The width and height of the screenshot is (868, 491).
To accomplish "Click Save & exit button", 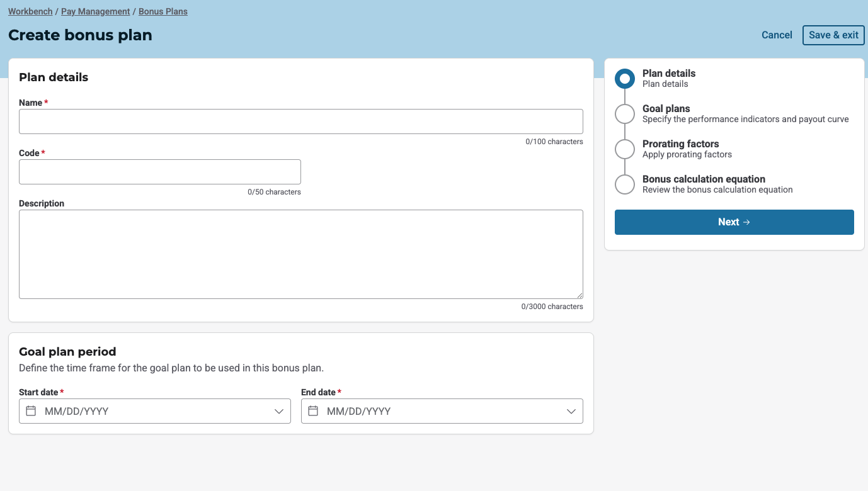I will click(x=833, y=35).
